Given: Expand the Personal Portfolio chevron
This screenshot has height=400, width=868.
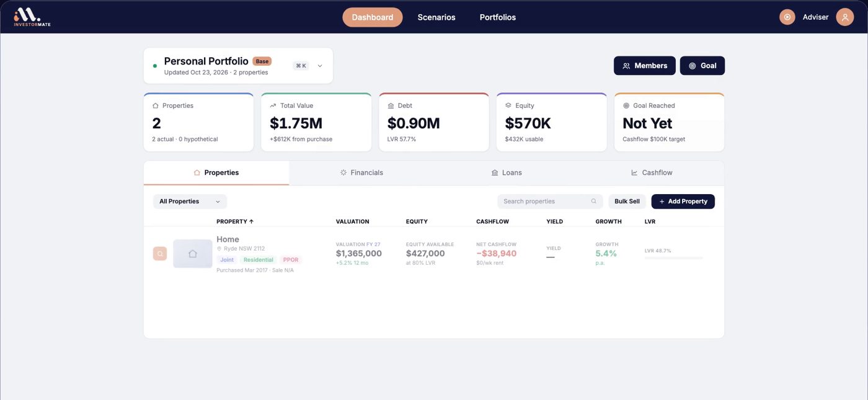Looking at the screenshot, I should point(320,66).
